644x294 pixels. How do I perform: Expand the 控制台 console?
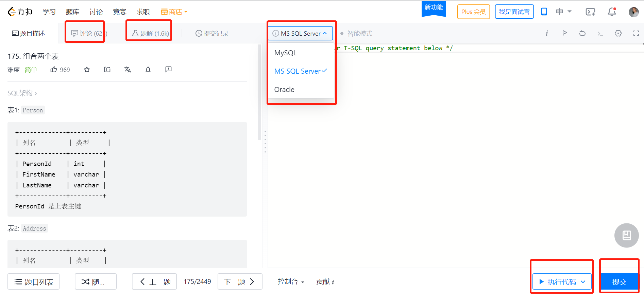click(x=291, y=281)
